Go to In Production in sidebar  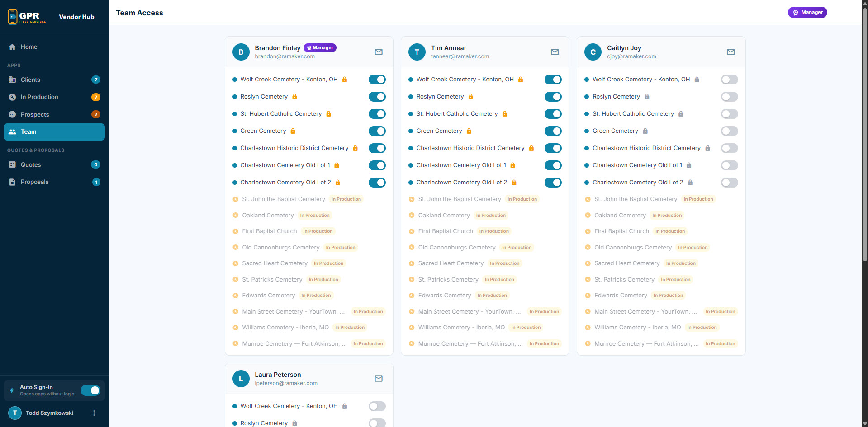39,97
